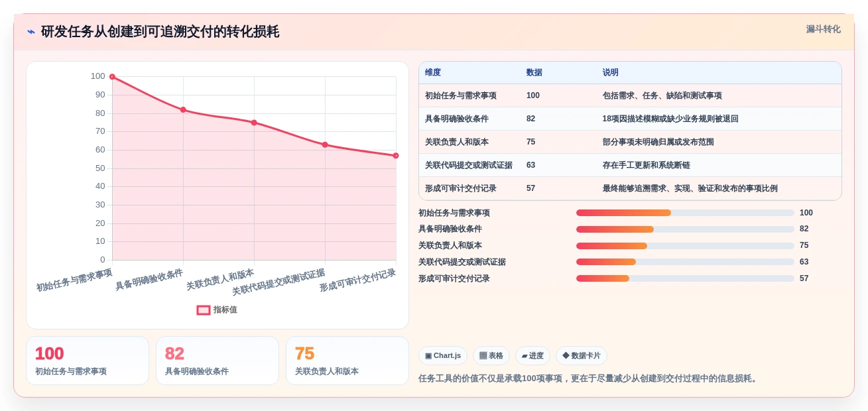The width and height of the screenshot is (868, 411).
Task: Click the chart data point at 57
Action: click(396, 156)
